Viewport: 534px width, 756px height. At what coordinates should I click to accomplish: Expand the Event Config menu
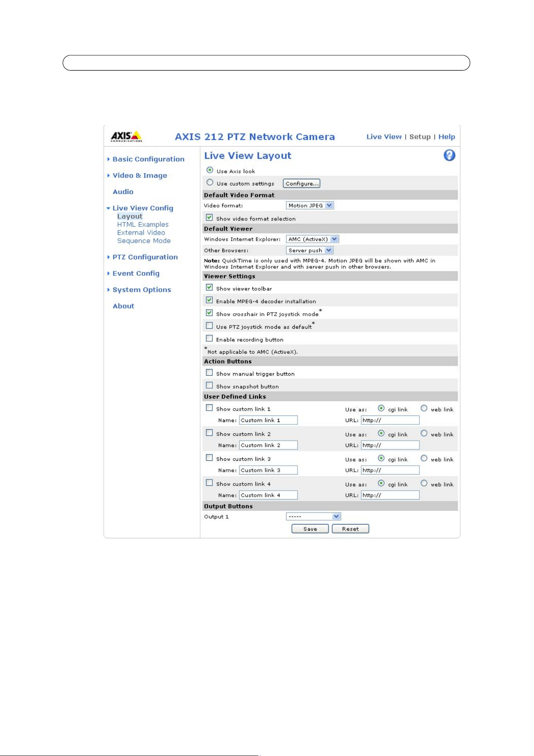coord(136,273)
